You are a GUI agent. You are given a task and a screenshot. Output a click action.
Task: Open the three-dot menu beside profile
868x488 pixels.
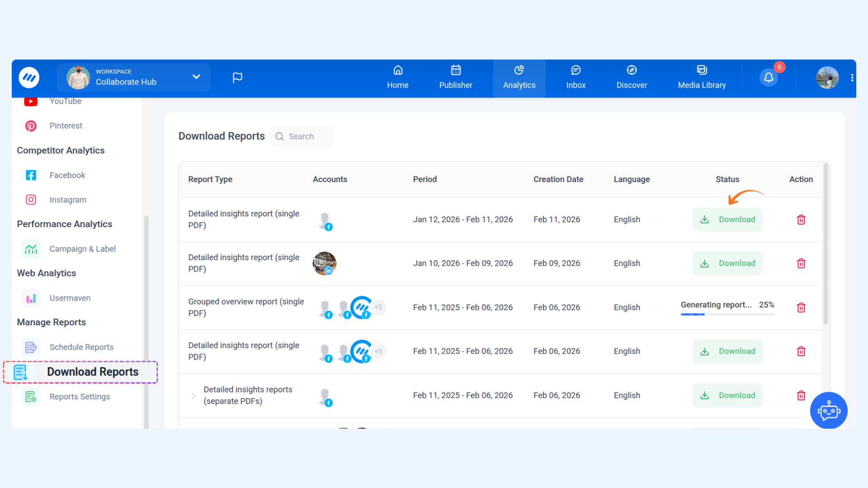[x=852, y=78]
